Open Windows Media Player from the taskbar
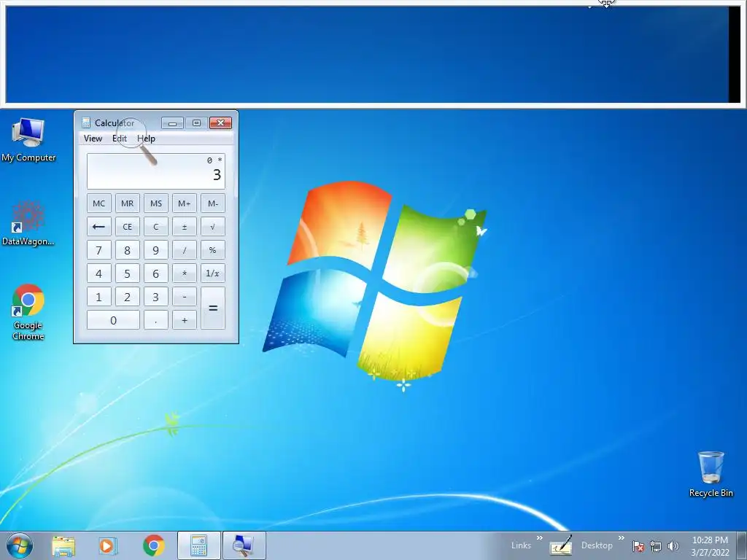The height and width of the screenshot is (560, 747). coord(108,545)
